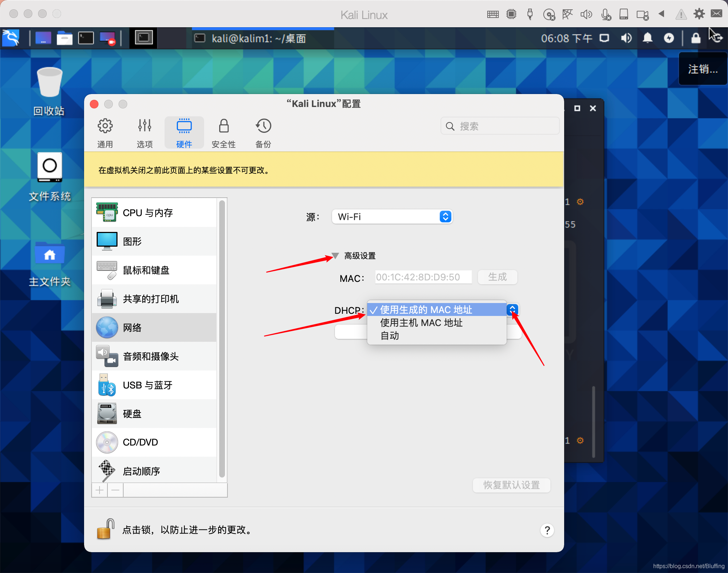The width and height of the screenshot is (728, 573).
Task: Click the screen recorder panel icon
Action: [107, 38]
